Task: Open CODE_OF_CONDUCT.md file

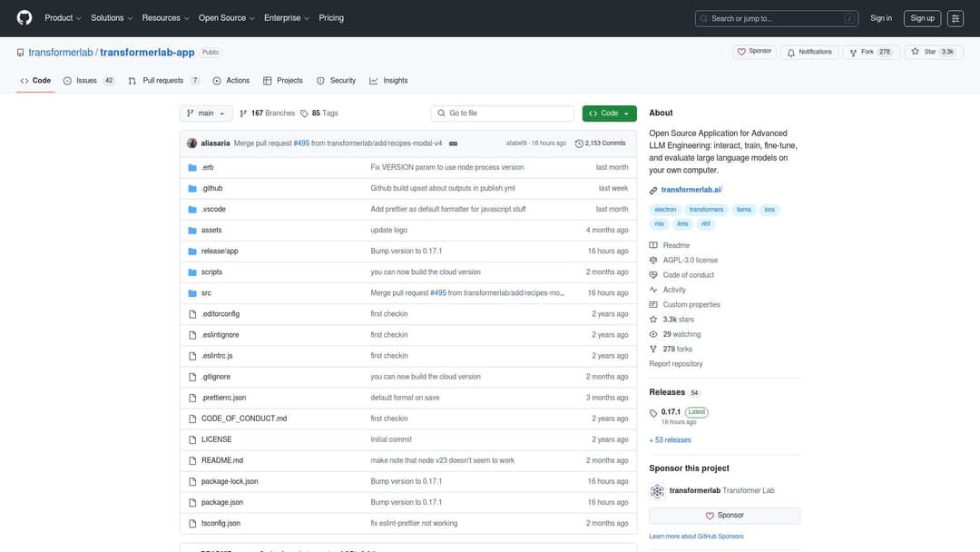Action: pyautogui.click(x=244, y=419)
